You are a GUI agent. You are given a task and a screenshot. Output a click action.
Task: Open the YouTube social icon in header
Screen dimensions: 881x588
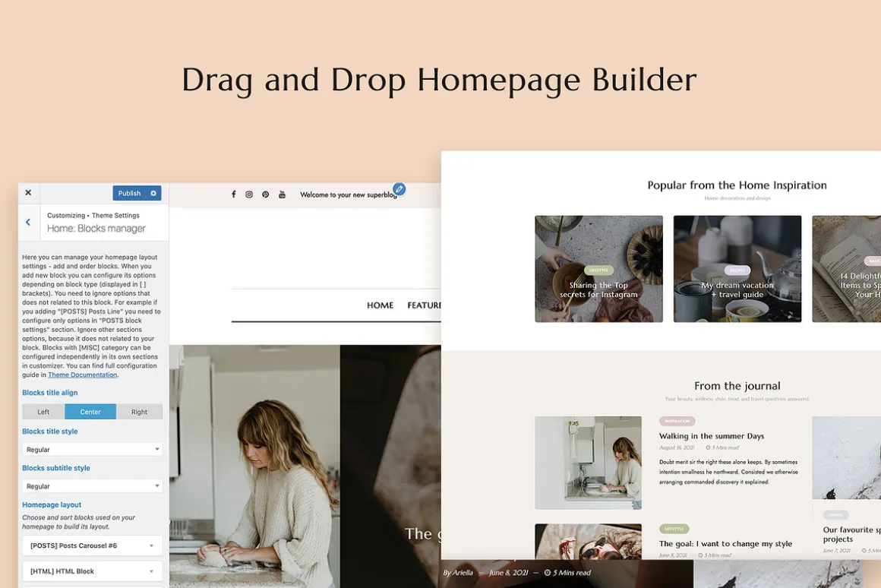282,194
